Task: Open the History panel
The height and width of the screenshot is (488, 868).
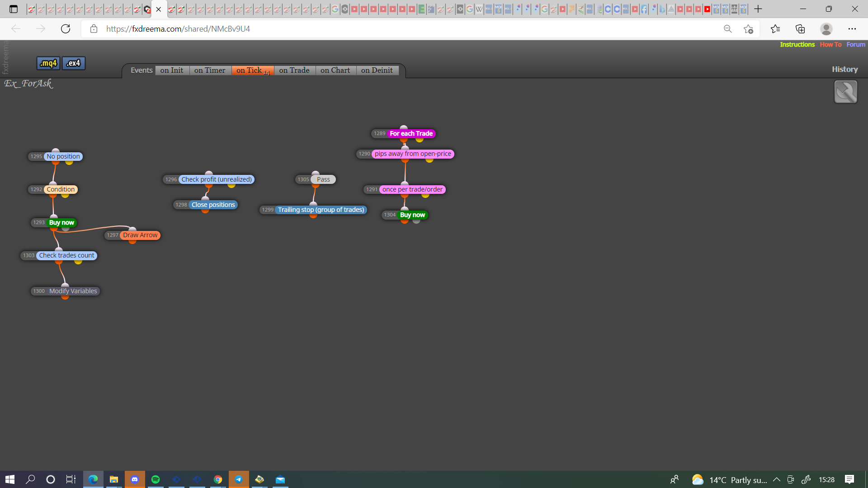Action: 844,69
